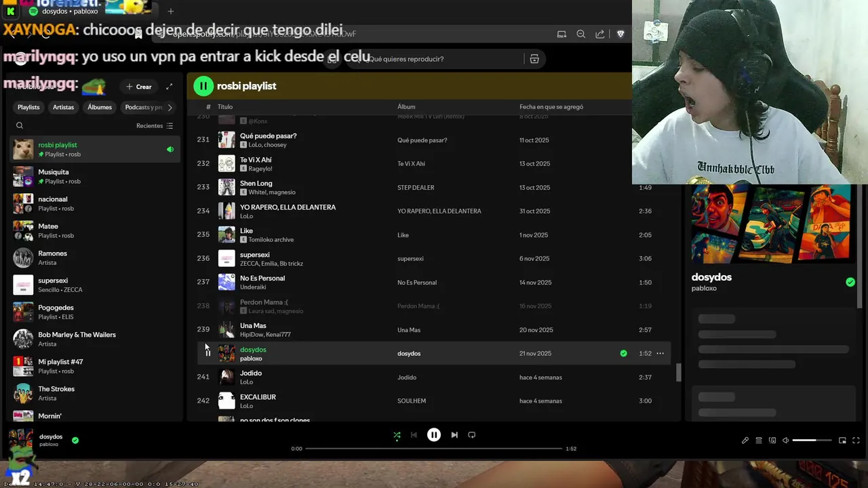Switch to the Kick browser tab
Image resolution: width=868 pixels, height=488 pixels.
(10, 11)
